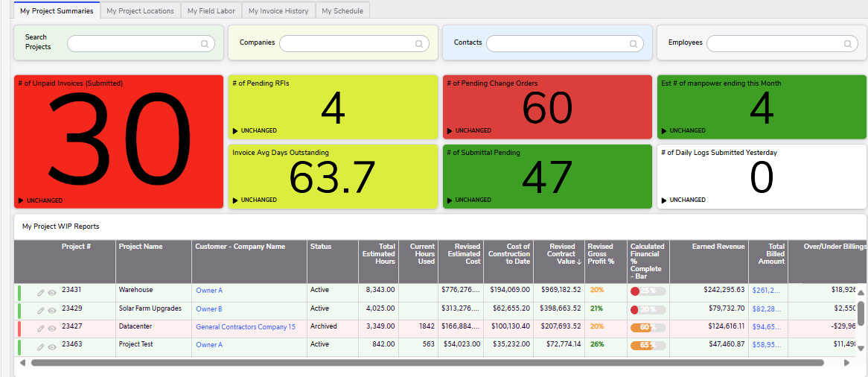Sort by the Status column header

(x=321, y=247)
